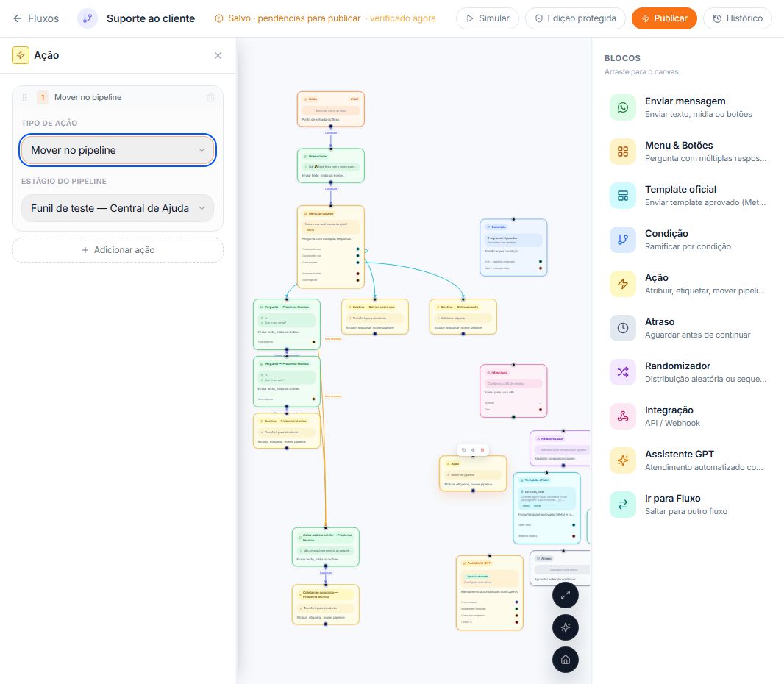
Task: Click the Ir para Fluxo arrows icon
Action: tap(622, 505)
